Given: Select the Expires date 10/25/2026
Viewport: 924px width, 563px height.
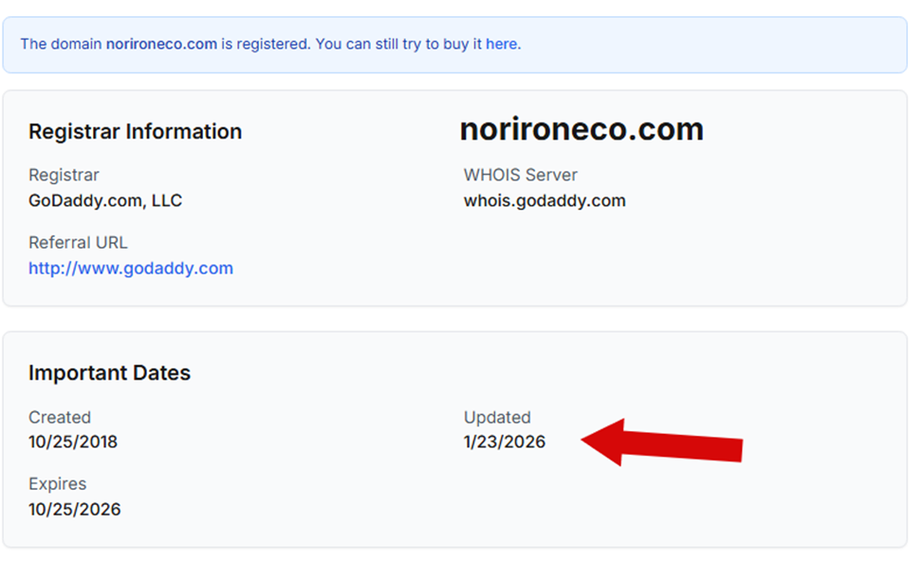Looking at the screenshot, I should [74, 509].
